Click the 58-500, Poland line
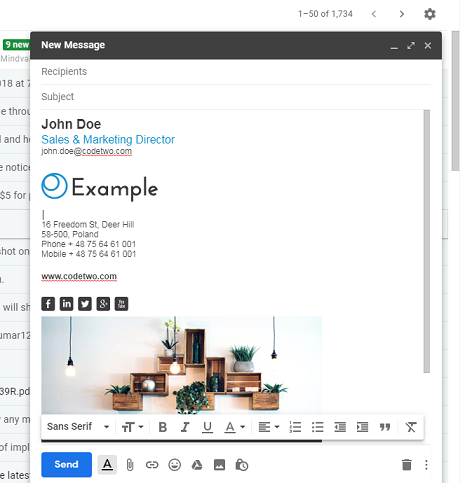The height and width of the screenshot is (483, 465). coord(70,234)
